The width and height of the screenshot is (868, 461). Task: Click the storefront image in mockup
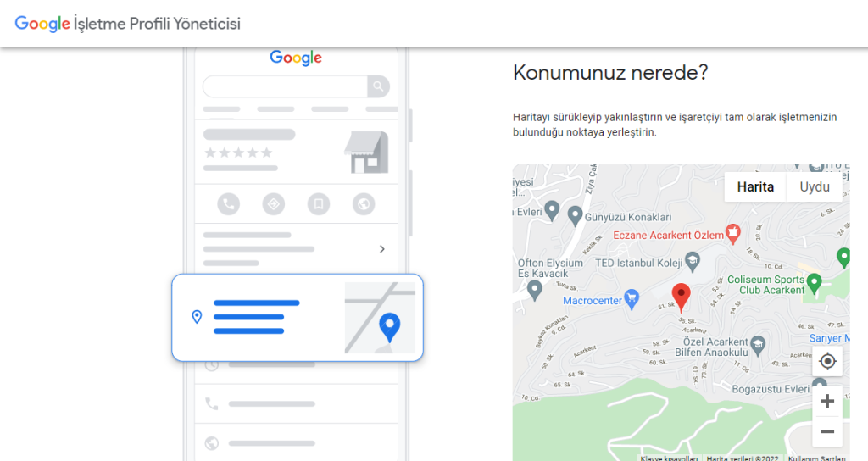366,153
